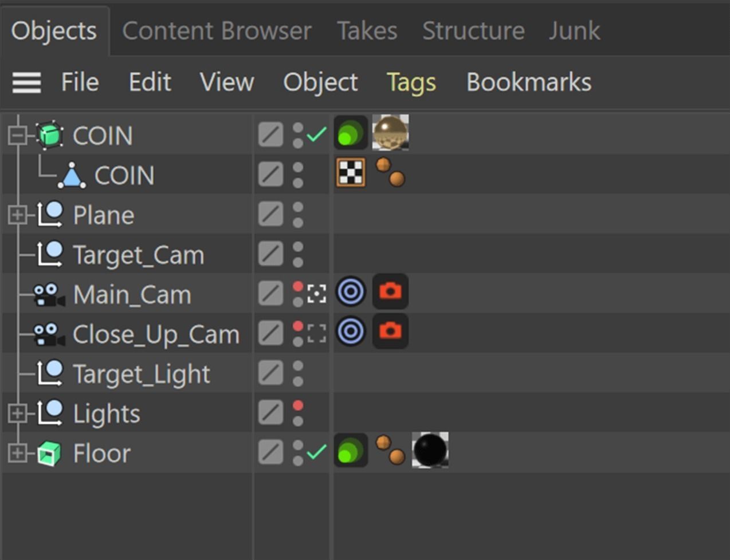Click the hamburger menu icon
Viewport: 730px width, 560px height.
pos(26,83)
